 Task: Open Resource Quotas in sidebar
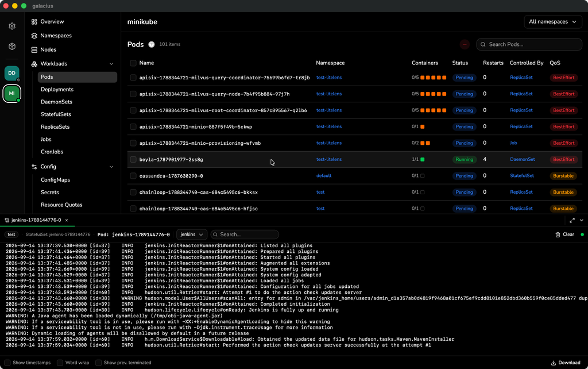pos(61,205)
